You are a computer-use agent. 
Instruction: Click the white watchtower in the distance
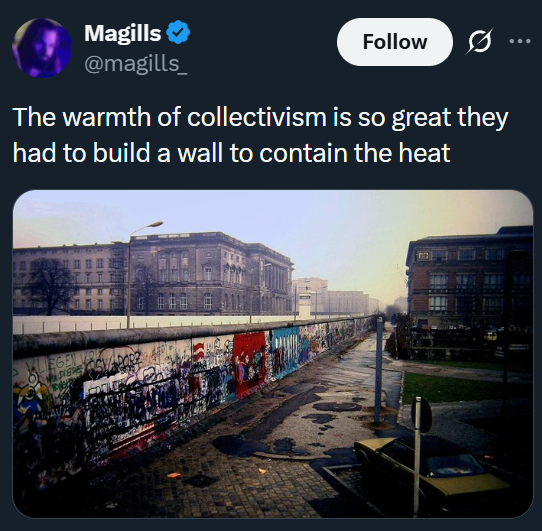point(305,305)
